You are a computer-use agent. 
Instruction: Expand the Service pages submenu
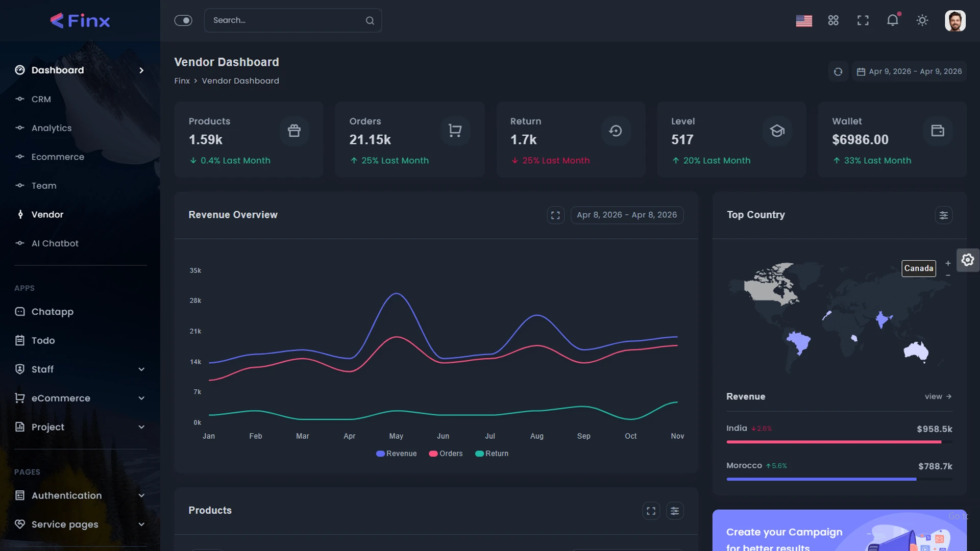point(80,524)
